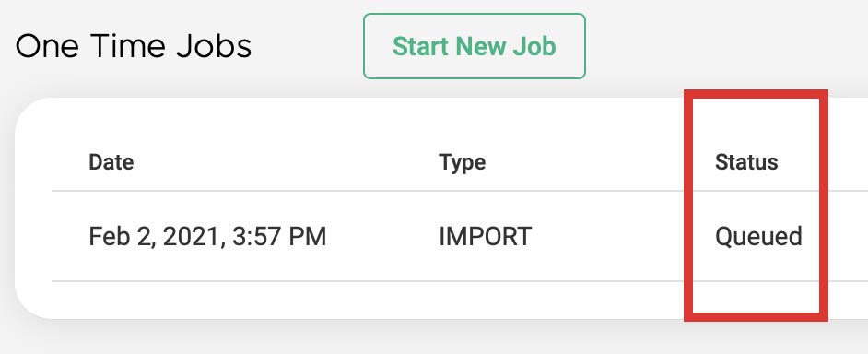The image size is (868, 354).
Task: Click the Queued text in Status column
Action: [x=758, y=237]
